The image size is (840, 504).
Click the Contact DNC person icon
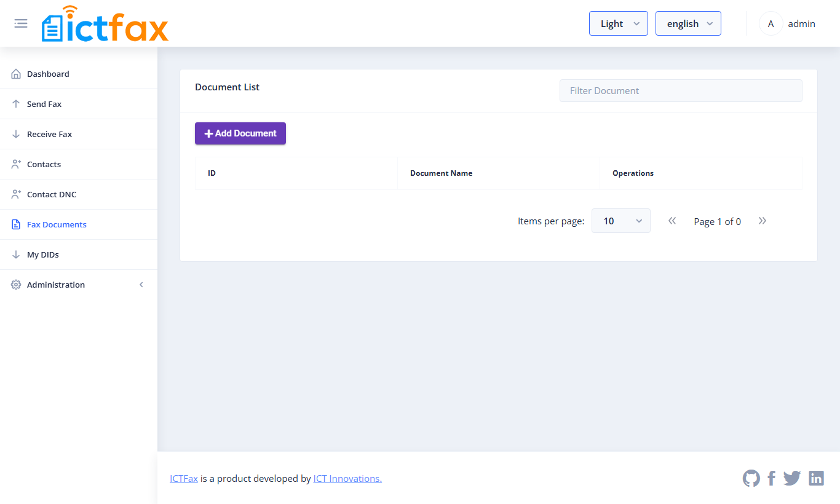click(16, 194)
